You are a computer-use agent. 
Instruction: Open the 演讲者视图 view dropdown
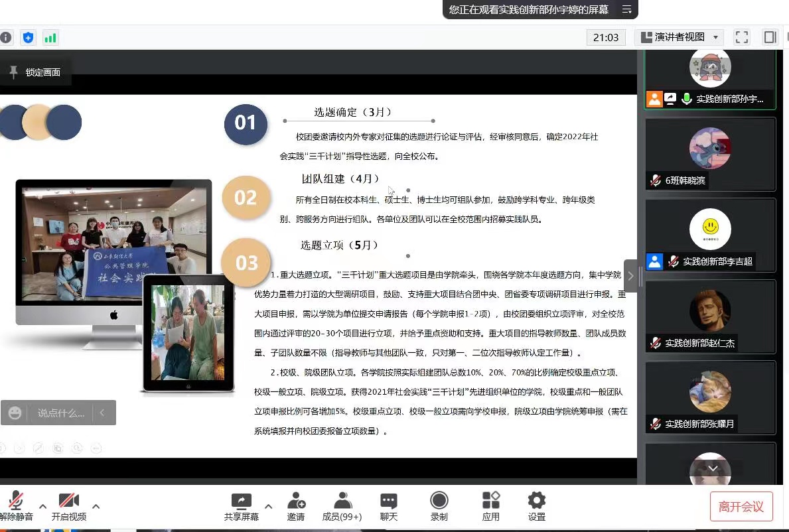[x=679, y=37]
